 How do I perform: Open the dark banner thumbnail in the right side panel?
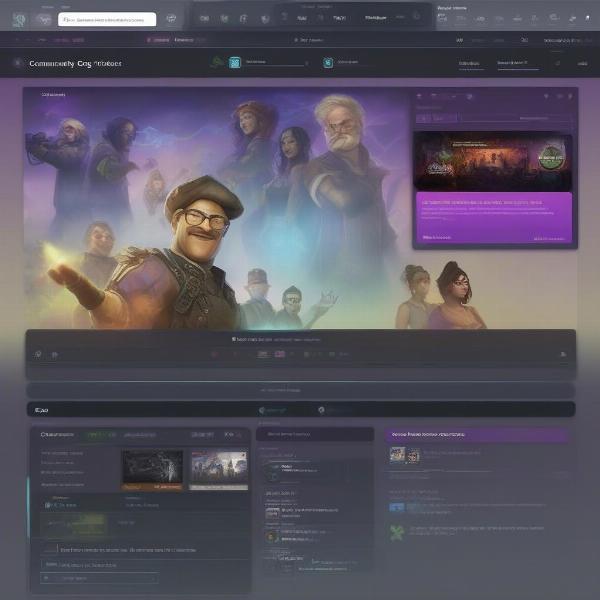click(493, 161)
